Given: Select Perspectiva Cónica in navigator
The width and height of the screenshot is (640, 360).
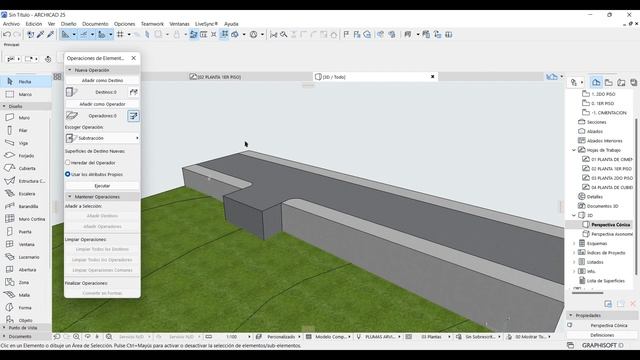Looking at the screenshot, I should click(x=610, y=224).
